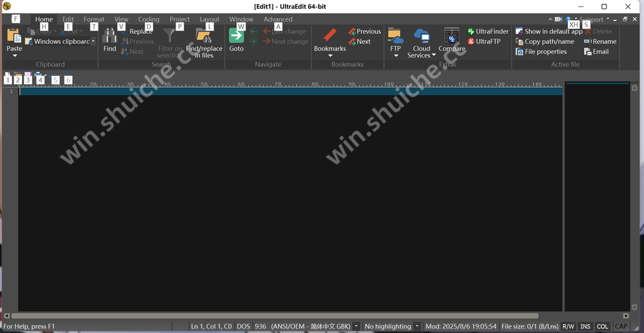
Task: Click the blue help question mark icon
Action: [568, 19]
